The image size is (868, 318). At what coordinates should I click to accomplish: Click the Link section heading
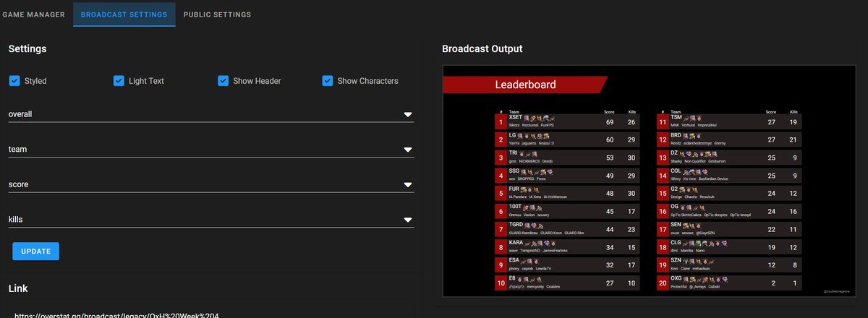(18, 288)
